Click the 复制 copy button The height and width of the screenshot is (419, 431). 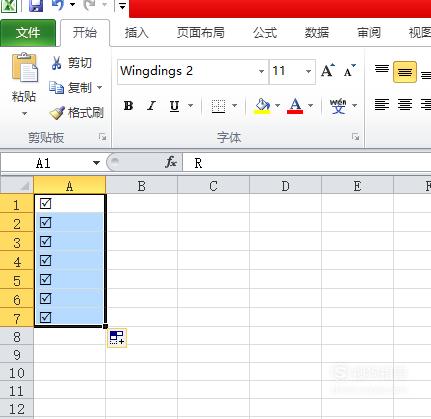70,88
